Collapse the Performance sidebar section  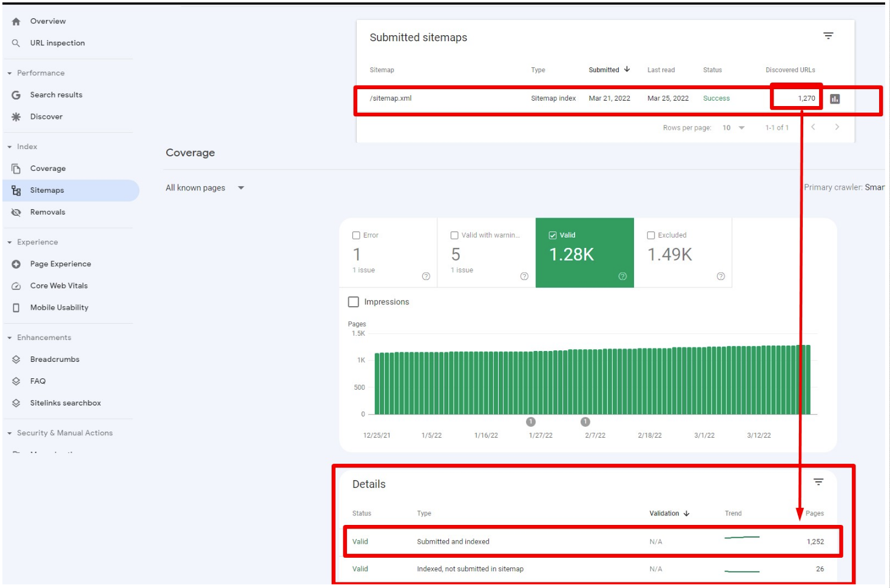[x=10, y=73]
